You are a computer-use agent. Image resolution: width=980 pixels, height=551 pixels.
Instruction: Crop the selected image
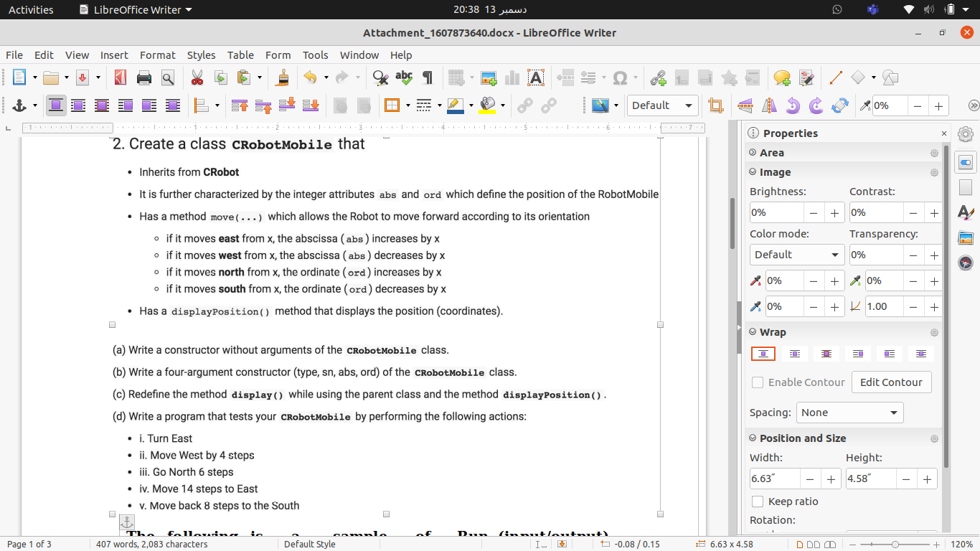pyautogui.click(x=715, y=105)
